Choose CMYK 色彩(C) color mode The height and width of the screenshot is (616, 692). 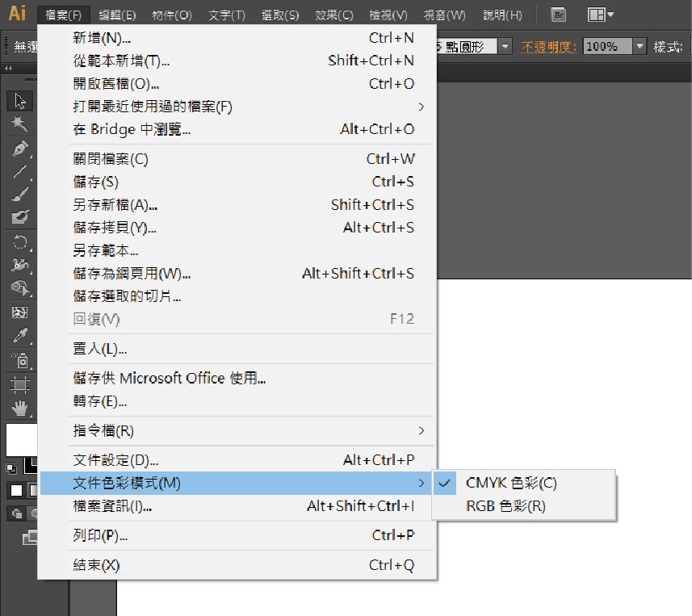511,483
